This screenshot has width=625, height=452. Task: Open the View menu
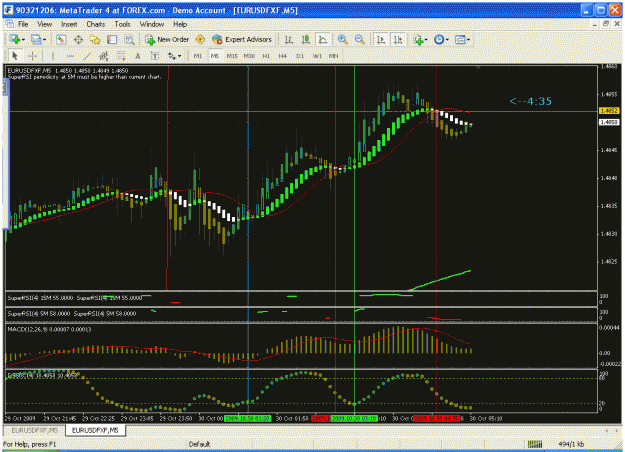pos(45,24)
